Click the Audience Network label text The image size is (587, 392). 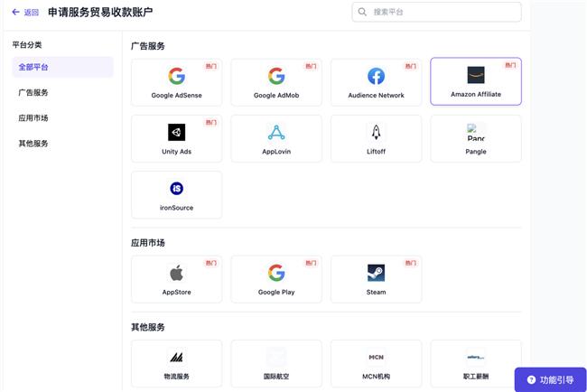click(376, 96)
